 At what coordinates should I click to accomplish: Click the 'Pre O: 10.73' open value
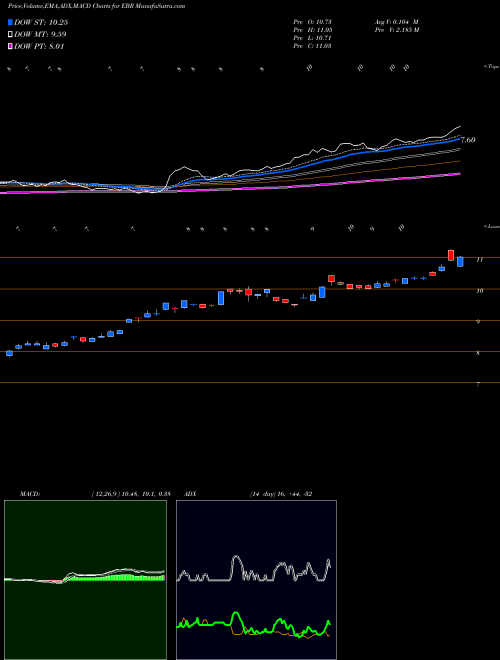click(313, 22)
